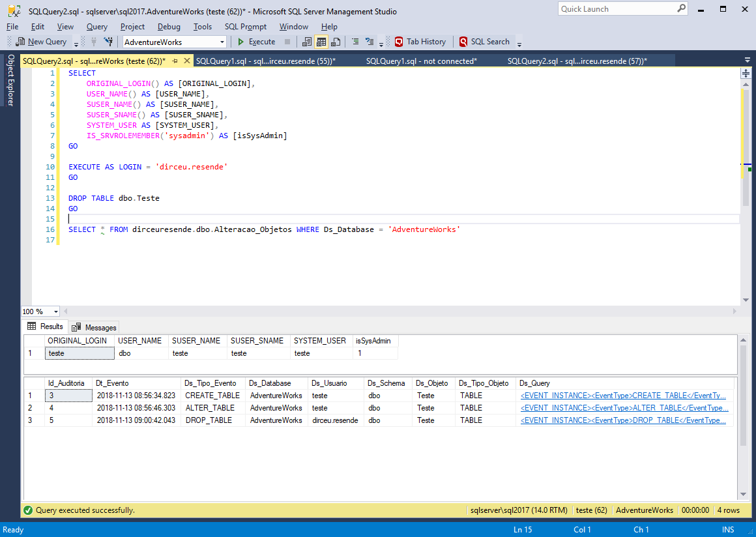Open the Help menu
This screenshot has width=756, height=537.
tap(329, 27)
